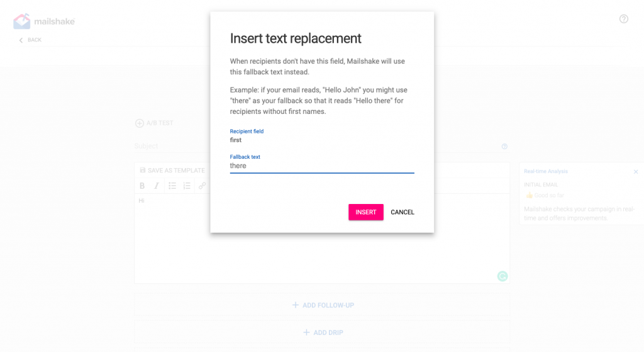644x352 pixels.
Task: Click the pink INSERT button
Action: pos(365,212)
